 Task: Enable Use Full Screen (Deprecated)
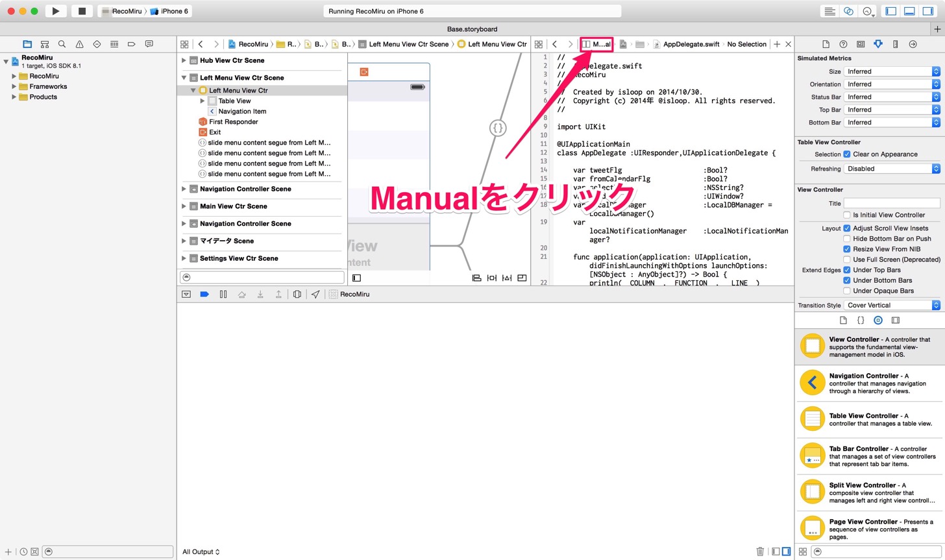click(847, 260)
